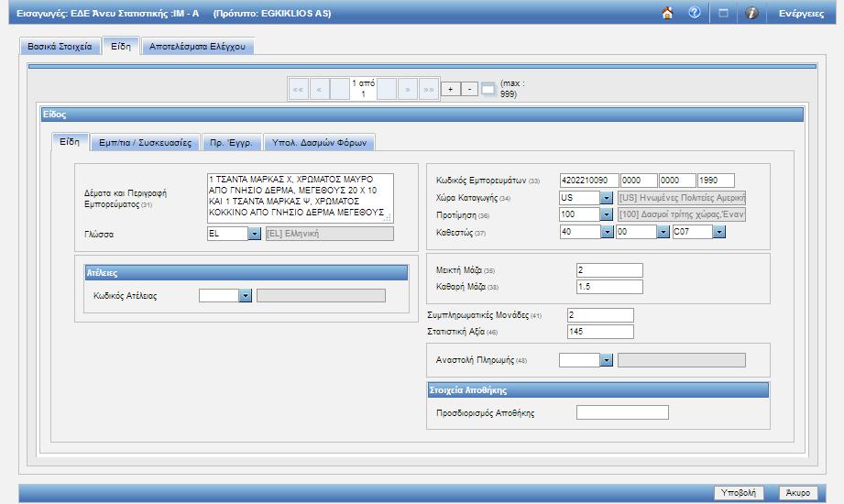Viewport: 844px width, 504px height.
Task: Go to the home page icon
Action: [667, 13]
